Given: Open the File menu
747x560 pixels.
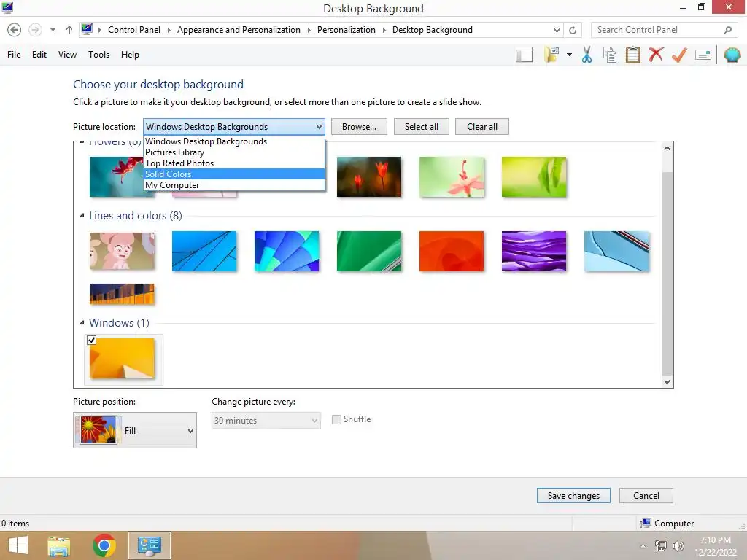Looking at the screenshot, I should point(14,55).
